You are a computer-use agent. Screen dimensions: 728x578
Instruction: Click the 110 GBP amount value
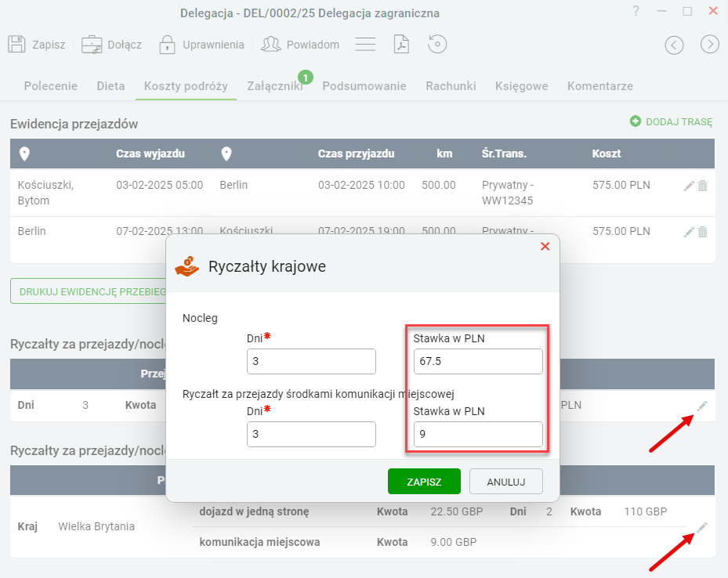(x=646, y=511)
